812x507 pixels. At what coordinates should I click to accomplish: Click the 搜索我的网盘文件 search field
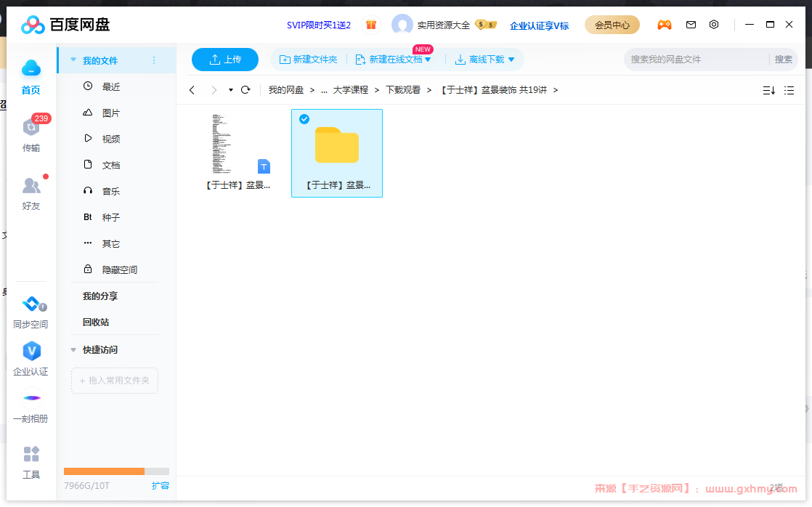[696, 60]
